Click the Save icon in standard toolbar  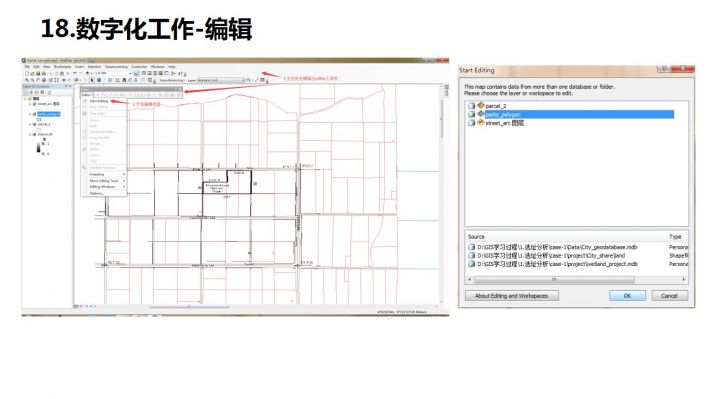coord(38,73)
